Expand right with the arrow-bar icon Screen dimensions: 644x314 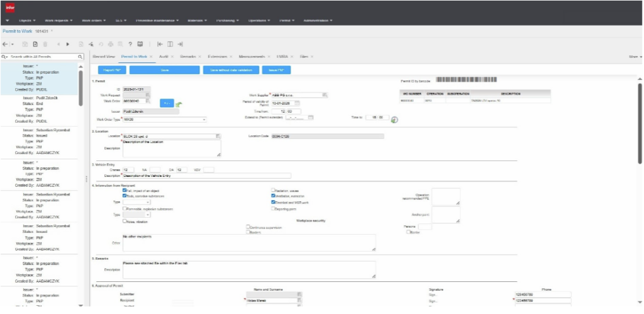pyautogui.click(x=180, y=44)
